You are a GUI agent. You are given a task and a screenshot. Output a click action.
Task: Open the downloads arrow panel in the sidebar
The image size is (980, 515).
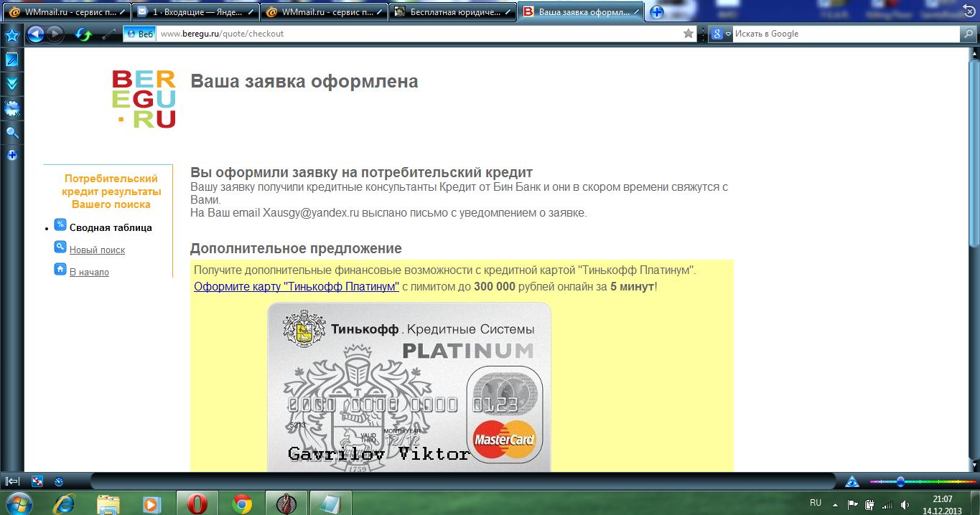coord(11,84)
